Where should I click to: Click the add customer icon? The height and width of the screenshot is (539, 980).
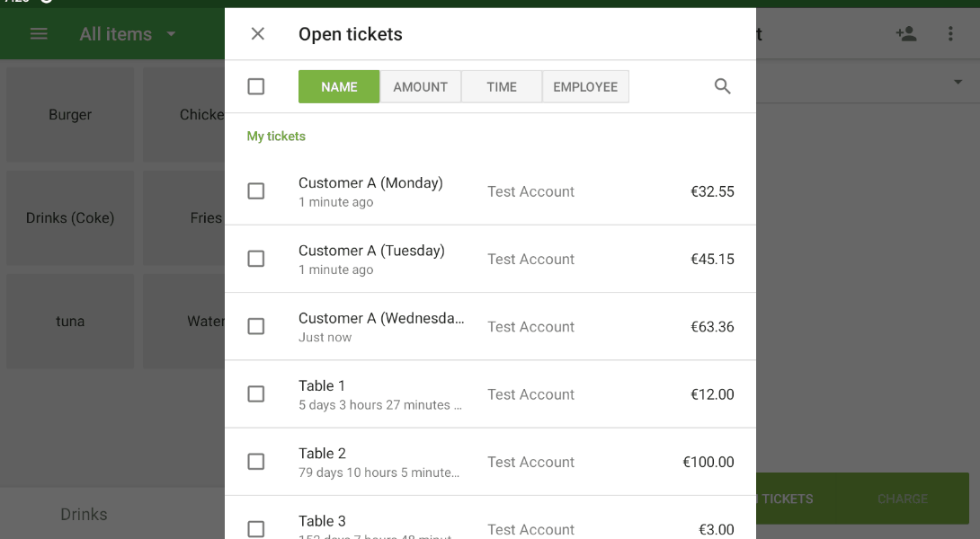click(905, 34)
